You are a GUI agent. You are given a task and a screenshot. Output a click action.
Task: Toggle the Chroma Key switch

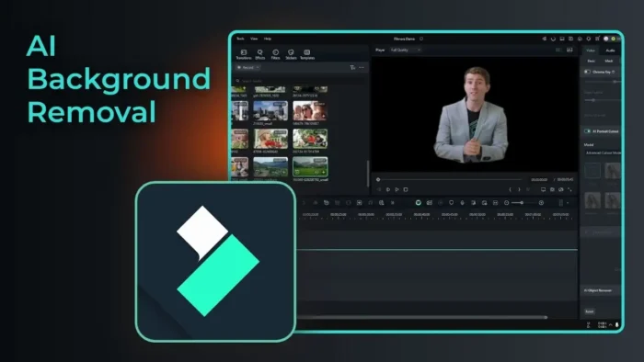(587, 72)
